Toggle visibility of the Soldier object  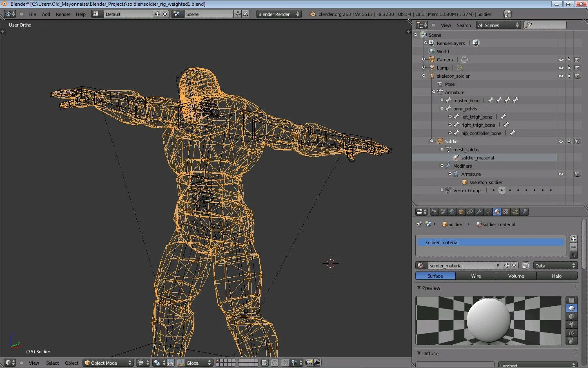pos(561,141)
